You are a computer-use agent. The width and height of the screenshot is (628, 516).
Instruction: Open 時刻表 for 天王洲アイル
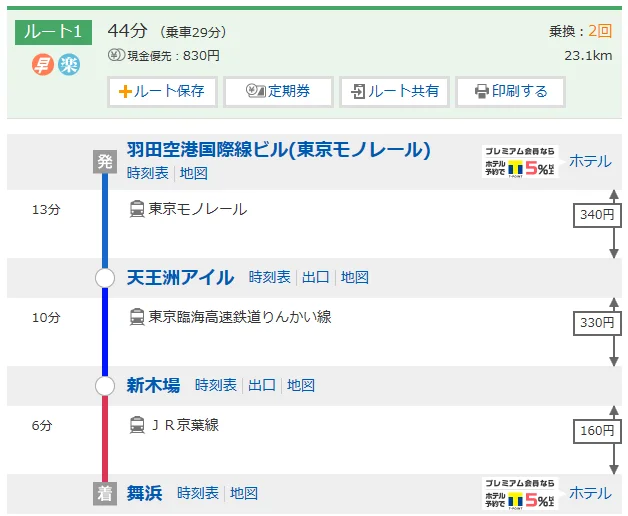coord(270,277)
